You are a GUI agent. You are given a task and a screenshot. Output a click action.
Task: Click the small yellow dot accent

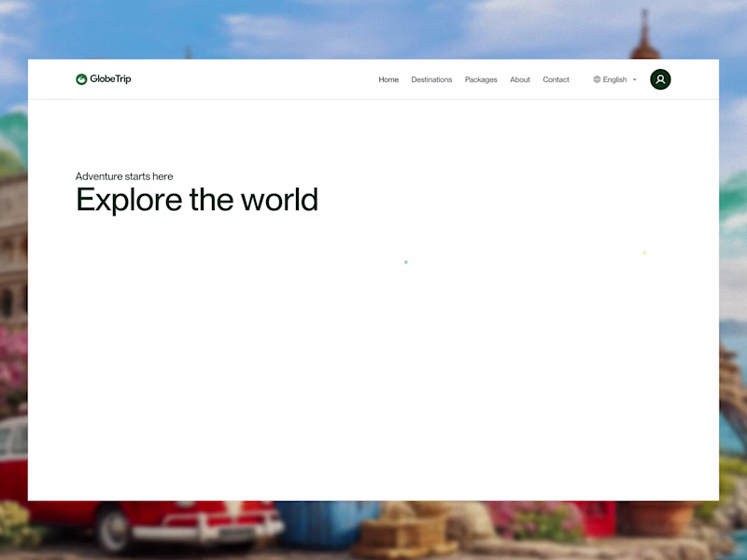coord(643,252)
